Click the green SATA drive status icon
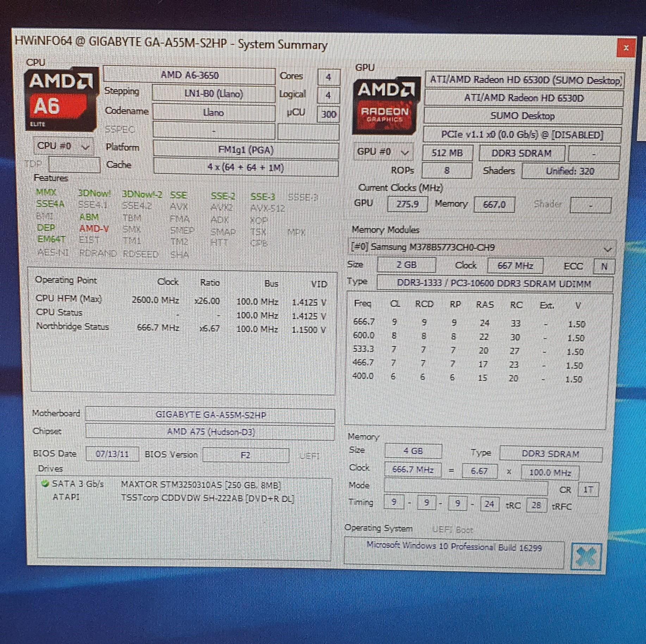This screenshot has width=646, height=644. pyautogui.click(x=45, y=483)
